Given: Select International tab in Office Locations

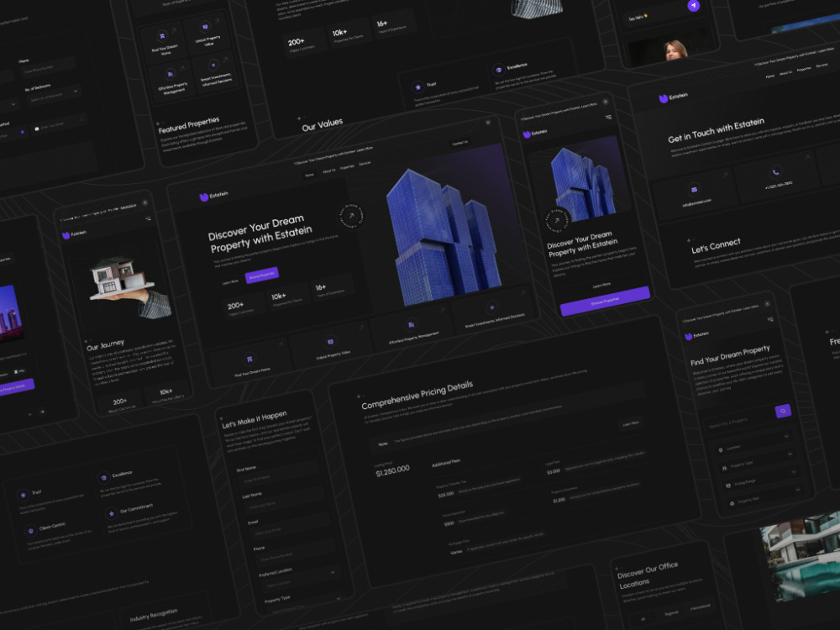Looking at the screenshot, I should click(x=700, y=607).
